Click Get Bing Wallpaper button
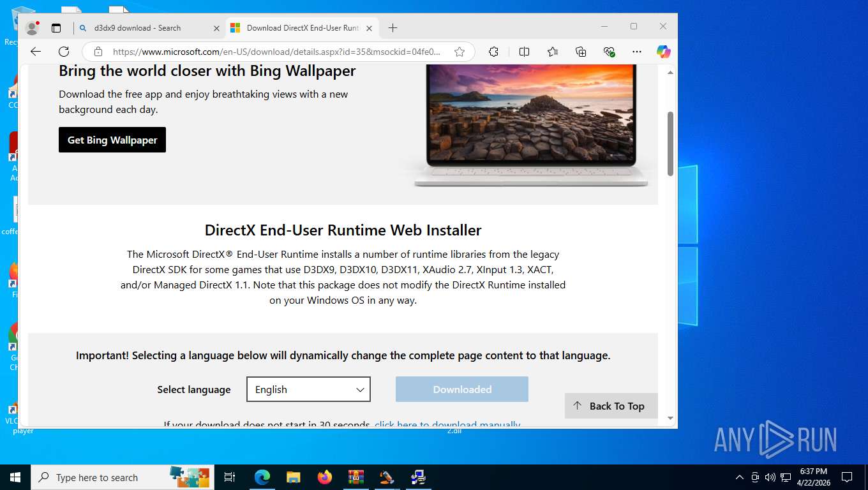This screenshot has width=868, height=490. 112,140
